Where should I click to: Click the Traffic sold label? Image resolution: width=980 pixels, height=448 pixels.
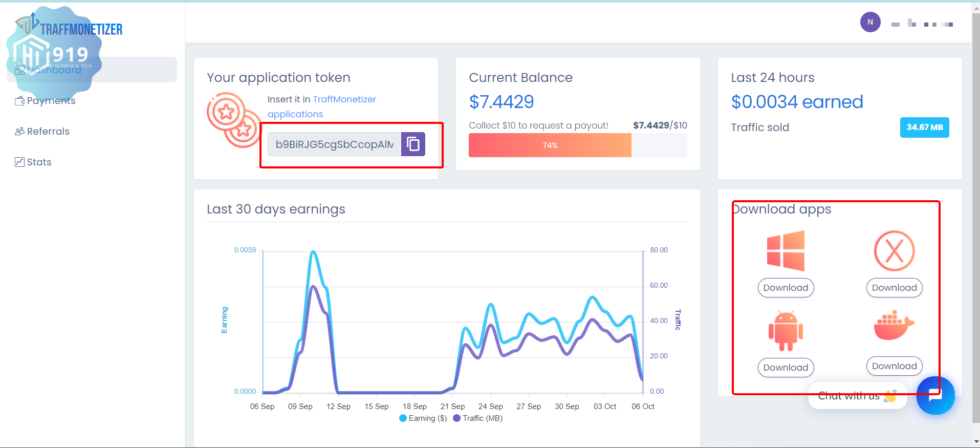[x=760, y=127]
